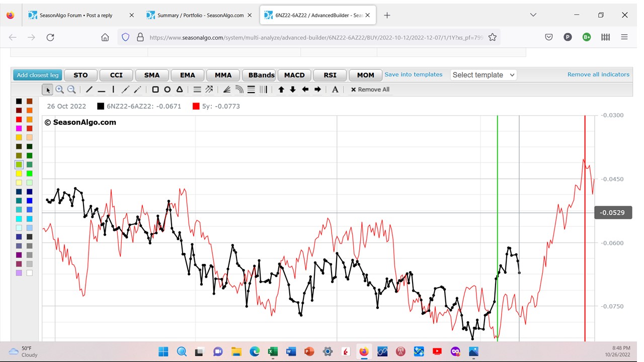Screen dimensions: 644x362
Task: Go to browser home page
Action: click(105, 37)
